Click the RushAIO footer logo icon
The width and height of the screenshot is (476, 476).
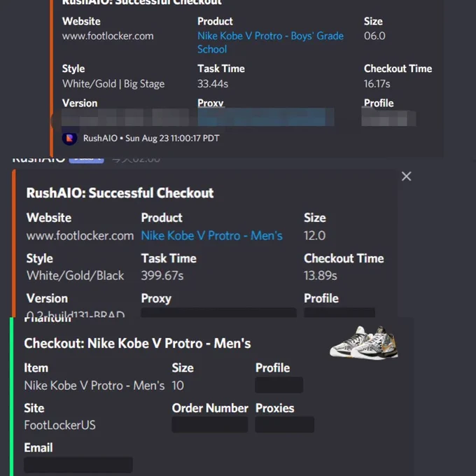pyautogui.click(x=69, y=139)
